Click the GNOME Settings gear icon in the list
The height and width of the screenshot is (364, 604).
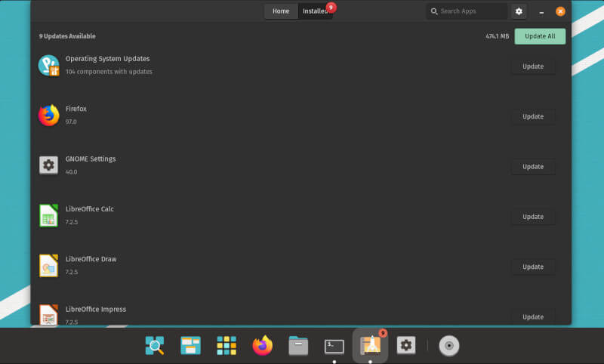48,165
